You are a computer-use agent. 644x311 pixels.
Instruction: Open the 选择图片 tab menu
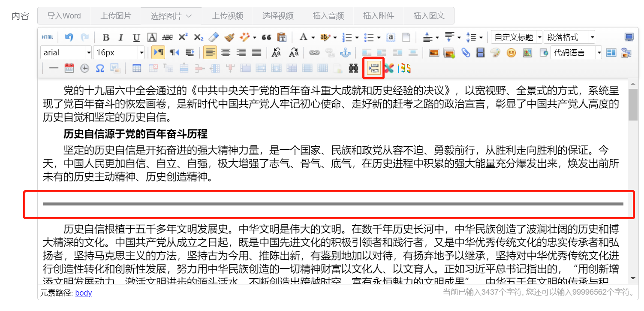(x=171, y=15)
